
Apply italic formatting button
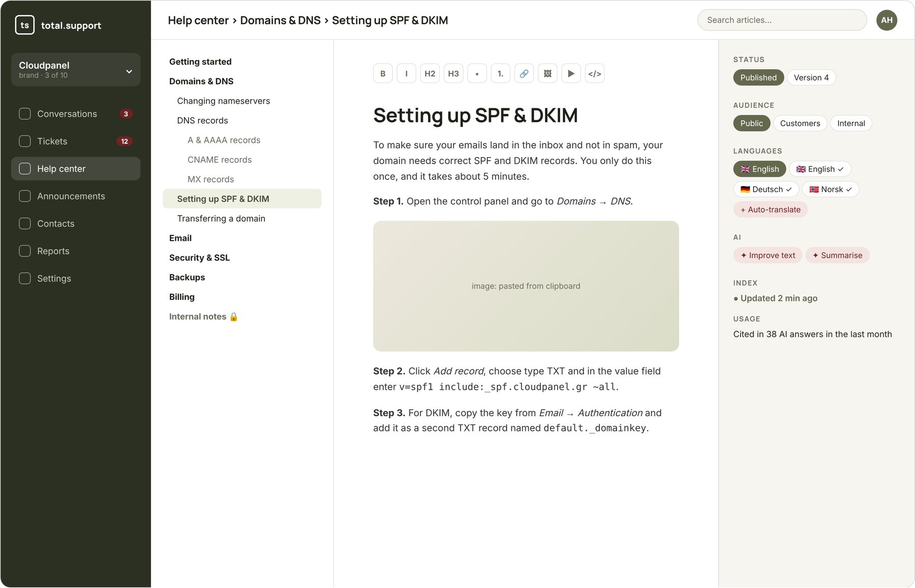[x=406, y=74]
